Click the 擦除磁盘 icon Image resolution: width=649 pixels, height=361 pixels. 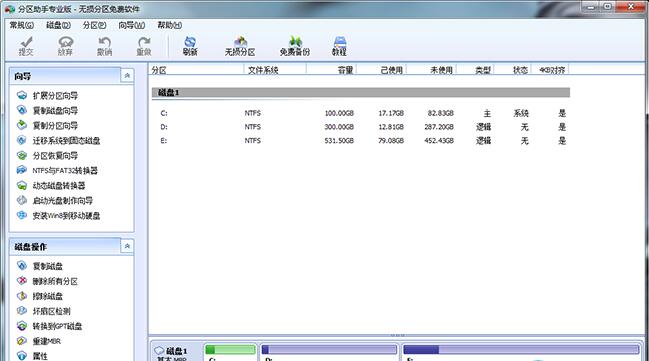tap(22, 296)
